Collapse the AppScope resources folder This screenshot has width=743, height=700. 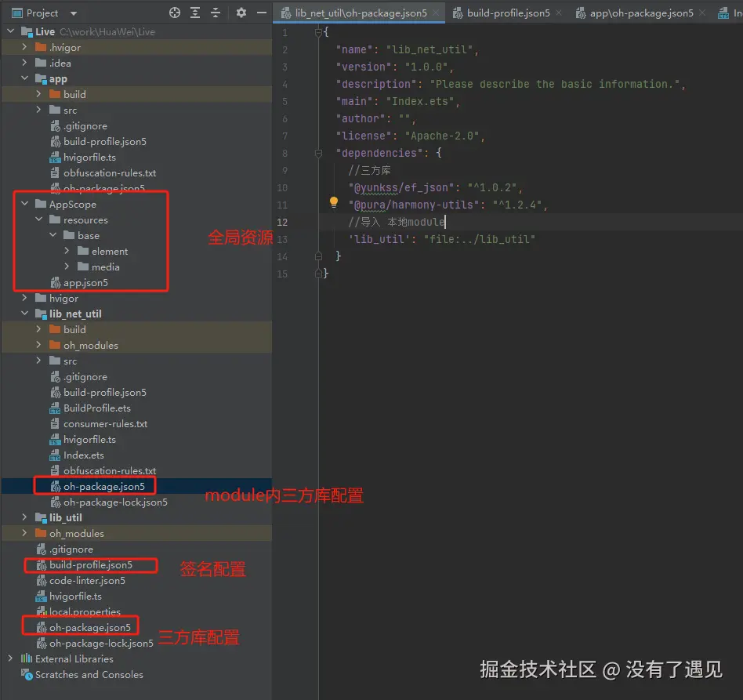pos(39,219)
